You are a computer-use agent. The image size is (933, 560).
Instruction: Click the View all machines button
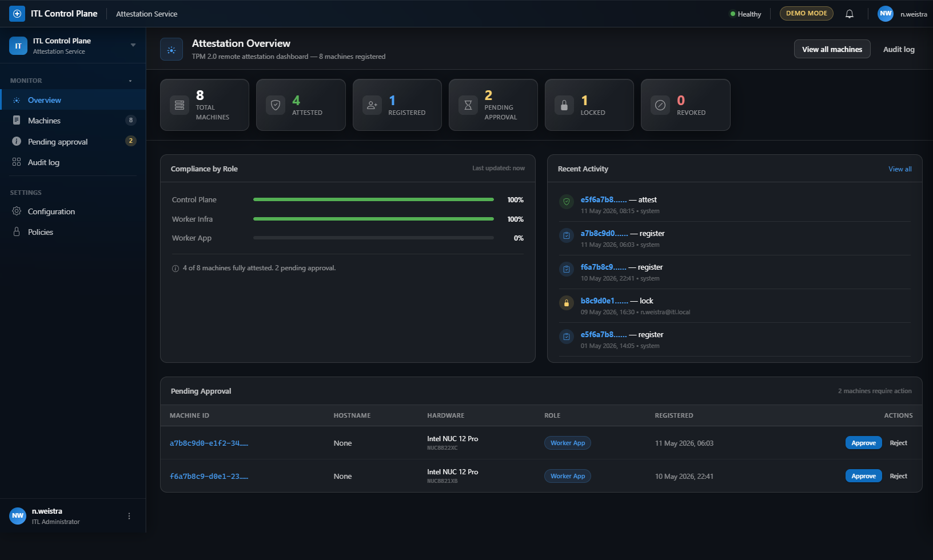(x=832, y=49)
